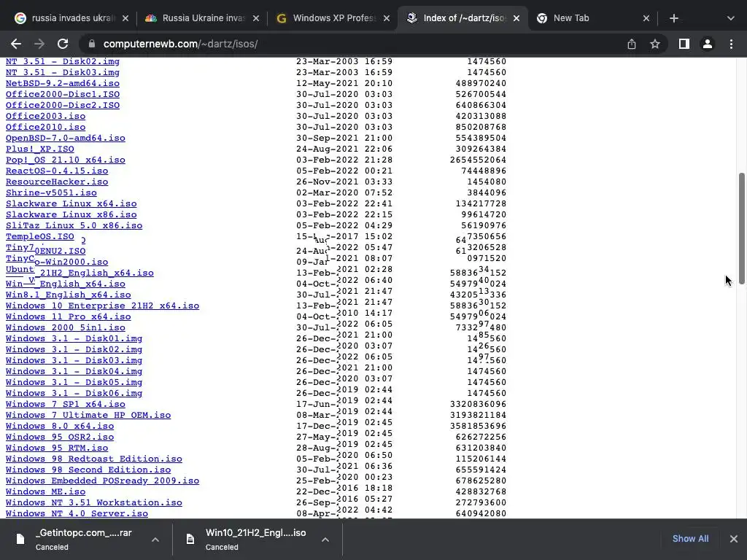747x560 pixels.
Task: Close the New Tab tab
Action: click(x=646, y=18)
